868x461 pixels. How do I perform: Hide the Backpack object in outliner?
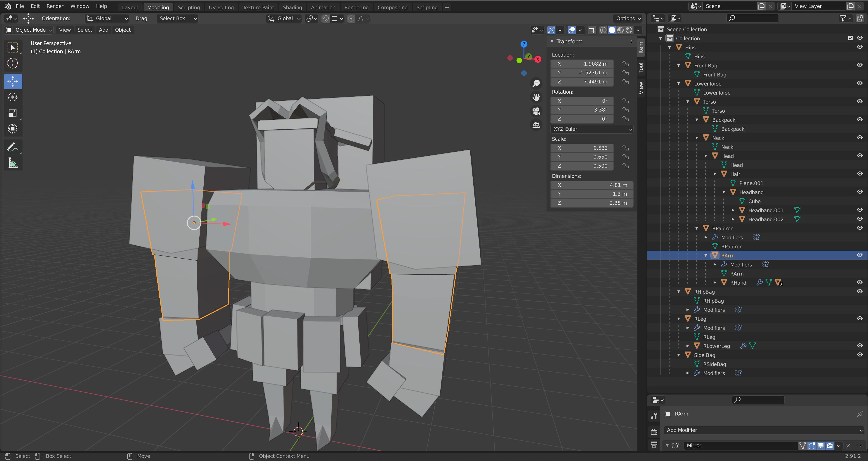click(860, 119)
